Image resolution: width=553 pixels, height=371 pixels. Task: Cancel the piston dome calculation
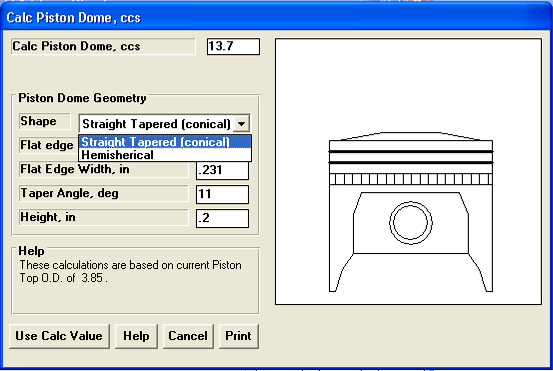[188, 336]
